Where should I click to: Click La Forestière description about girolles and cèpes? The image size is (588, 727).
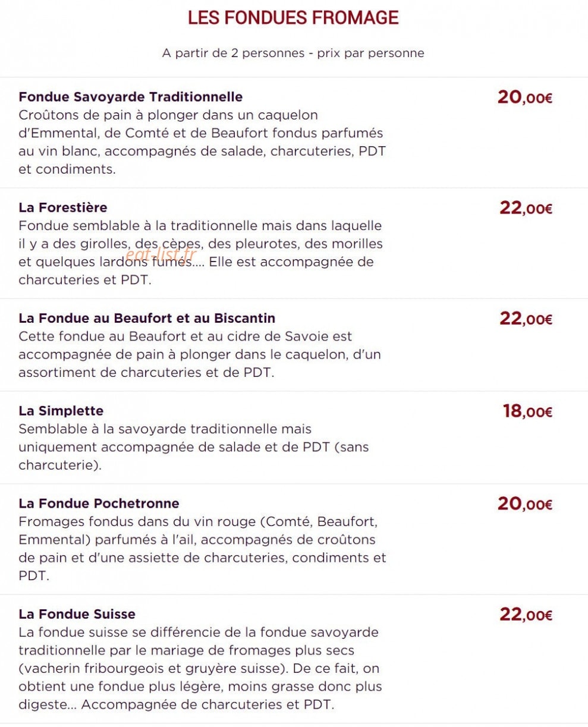(x=201, y=253)
